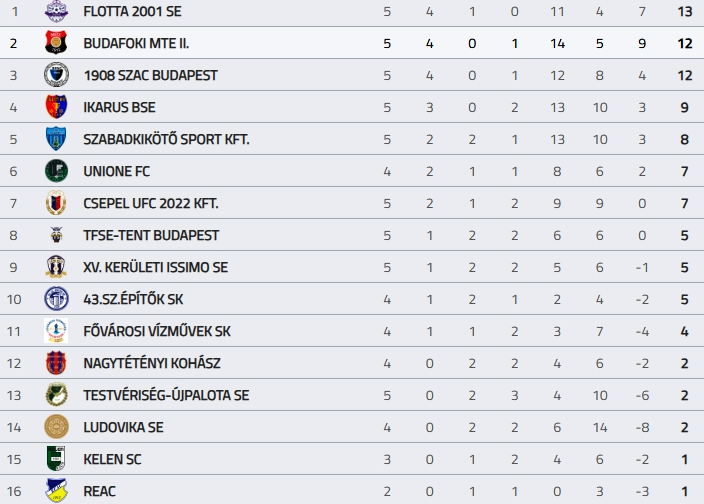Click the 43.Sz.Építők SK team crest
This screenshot has height=504, width=704.
pyautogui.click(x=56, y=299)
